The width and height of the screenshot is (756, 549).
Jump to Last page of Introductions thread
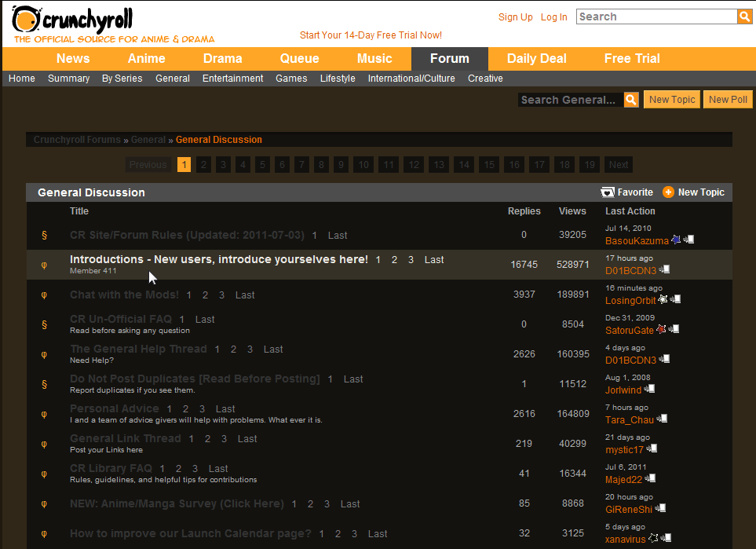coord(434,260)
